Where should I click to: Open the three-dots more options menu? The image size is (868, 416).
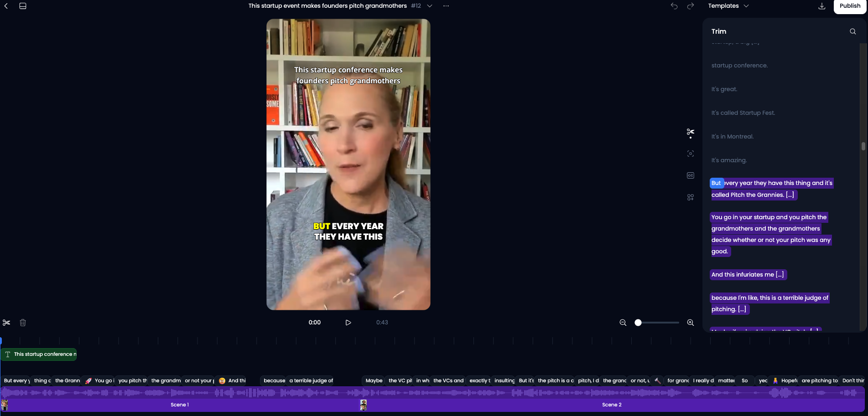(x=446, y=6)
